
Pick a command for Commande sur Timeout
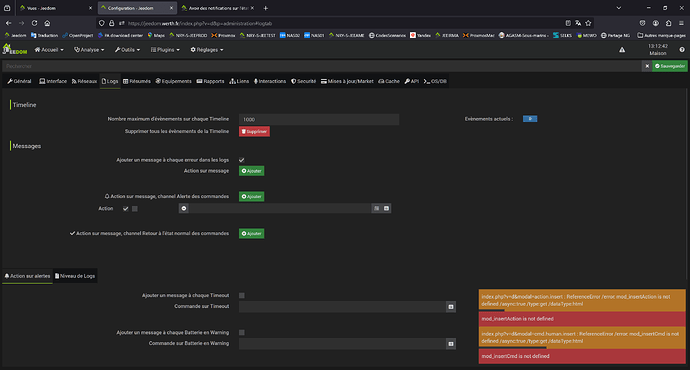451,307
